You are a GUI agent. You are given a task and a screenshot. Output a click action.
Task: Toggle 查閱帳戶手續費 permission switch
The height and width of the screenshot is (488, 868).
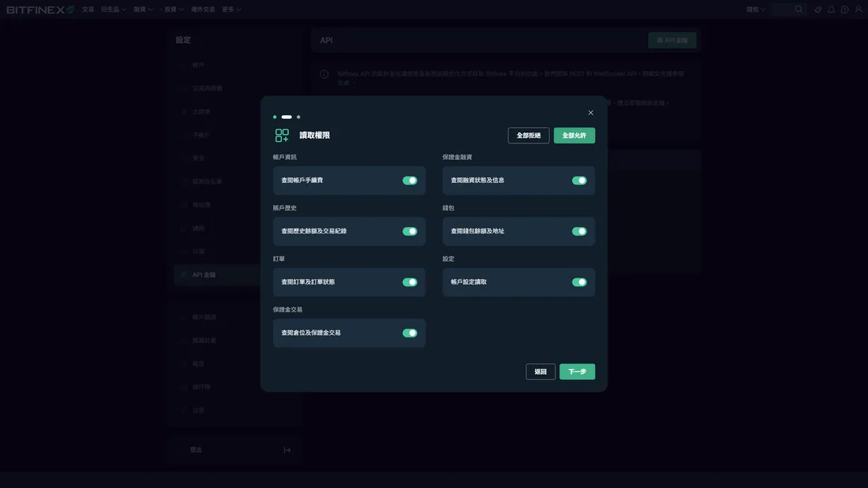(410, 181)
